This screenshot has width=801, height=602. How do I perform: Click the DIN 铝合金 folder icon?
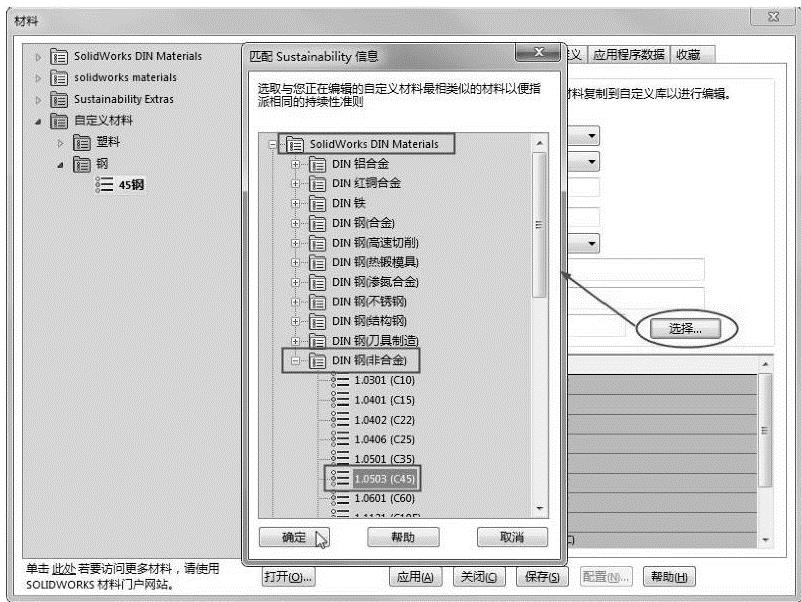pyautogui.click(x=317, y=165)
